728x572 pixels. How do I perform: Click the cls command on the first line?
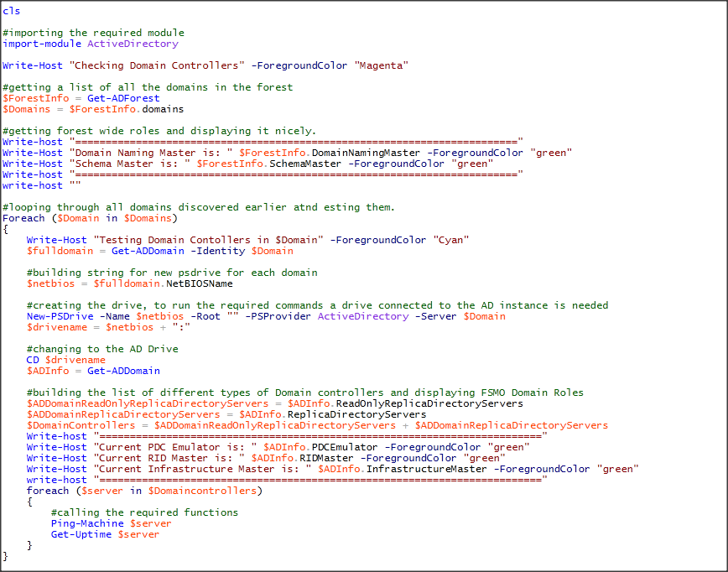(12, 11)
